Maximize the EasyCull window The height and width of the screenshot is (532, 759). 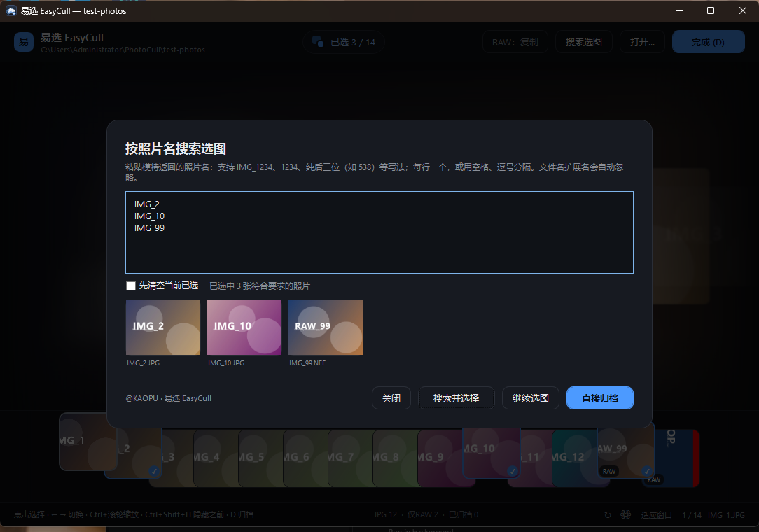point(711,10)
